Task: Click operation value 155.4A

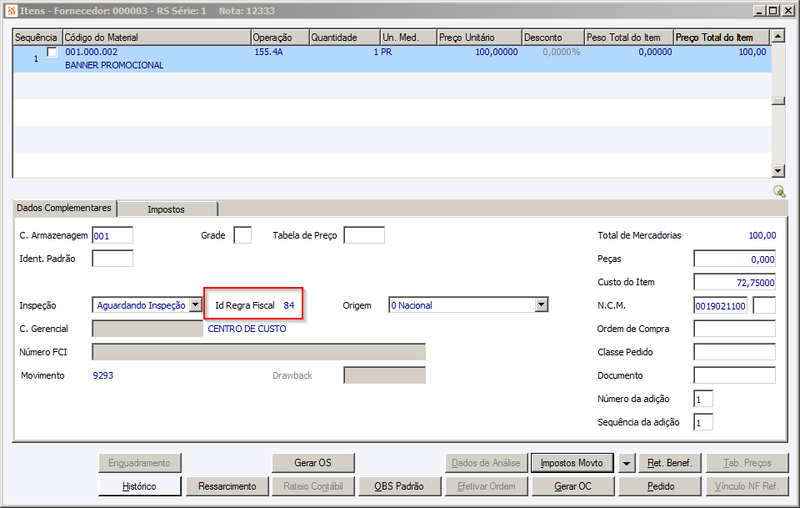Action: (269, 52)
